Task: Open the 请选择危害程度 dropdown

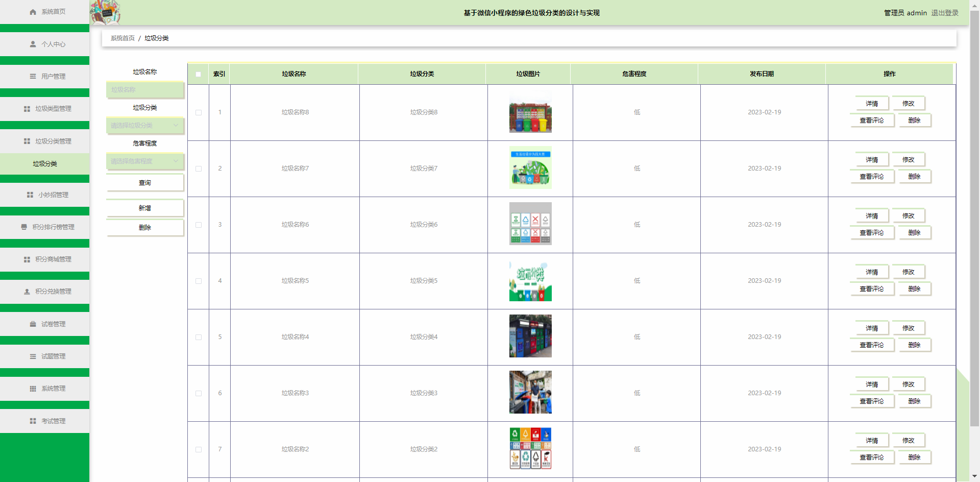Action: (145, 161)
